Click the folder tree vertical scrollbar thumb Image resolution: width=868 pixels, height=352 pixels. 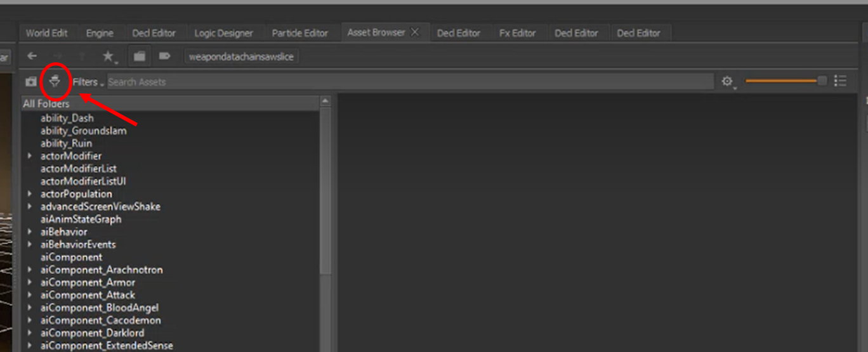(325, 191)
